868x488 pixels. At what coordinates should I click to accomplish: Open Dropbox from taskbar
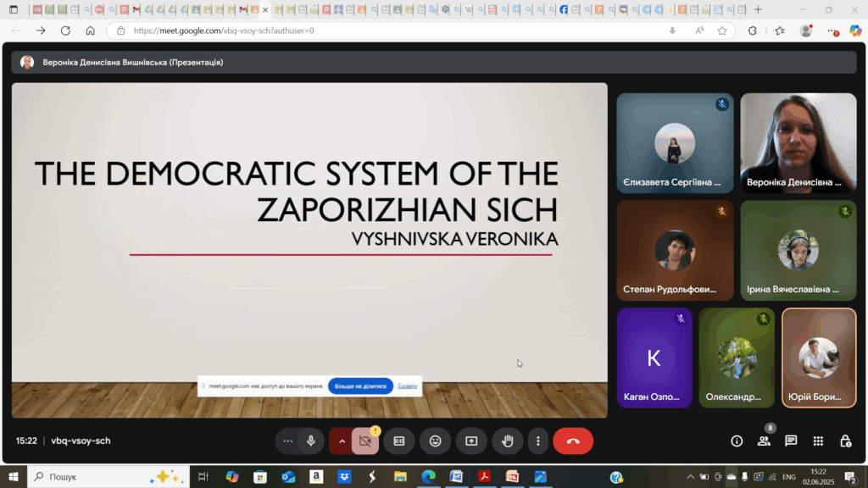click(x=344, y=476)
